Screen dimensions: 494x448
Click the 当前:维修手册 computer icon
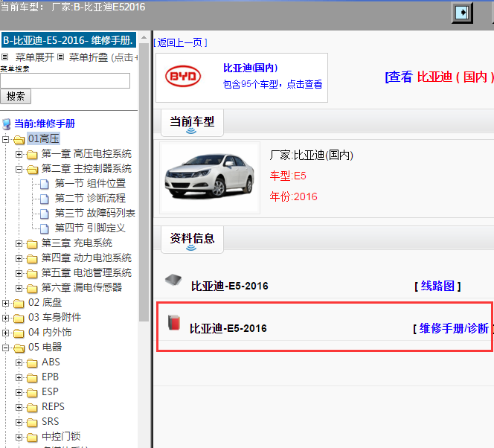[x=6, y=124]
